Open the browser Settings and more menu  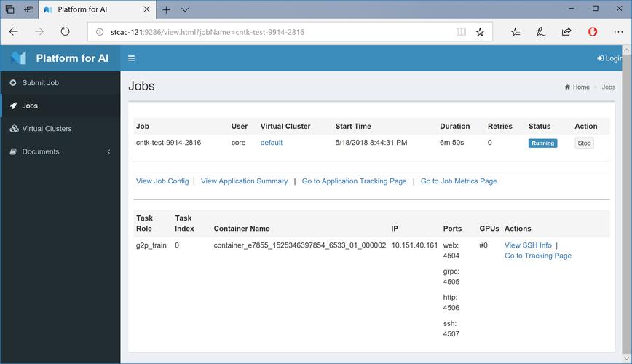[618, 32]
